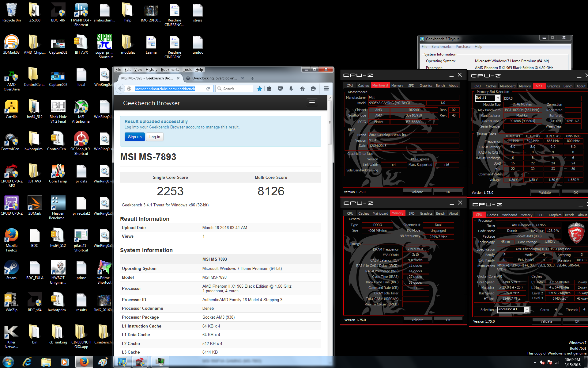Open Windows Explorer taskbar icon
The width and height of the screenshot is (588, 368).
point(46,362)
